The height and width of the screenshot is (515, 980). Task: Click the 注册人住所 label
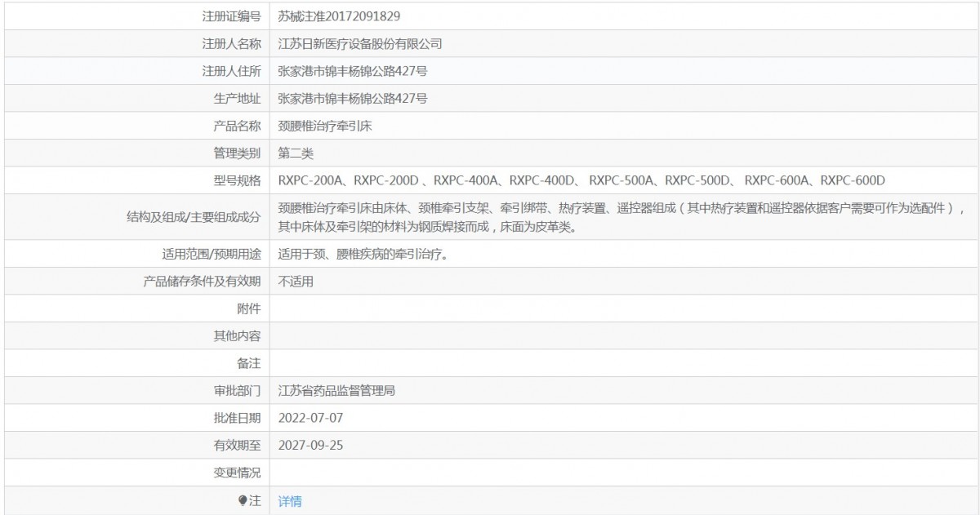[x=231, y=71]
